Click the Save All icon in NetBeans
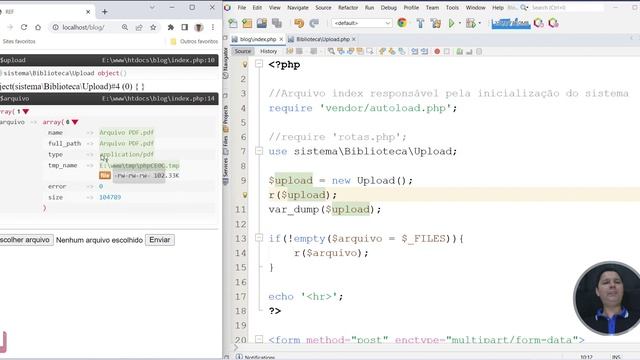This screenshot has height=360, width=640. click(277, 23)
